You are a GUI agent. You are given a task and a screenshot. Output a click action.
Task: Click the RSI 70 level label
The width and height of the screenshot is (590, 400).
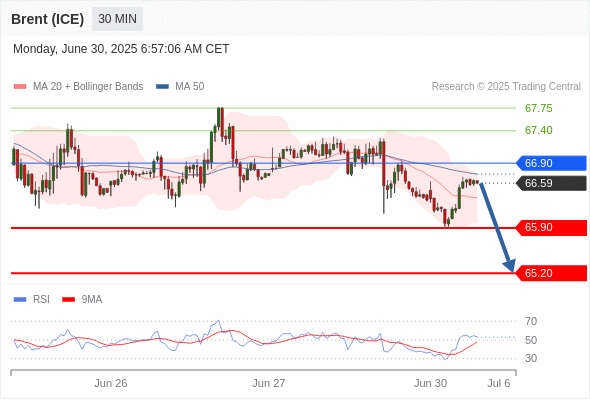[x=531, y=321]
